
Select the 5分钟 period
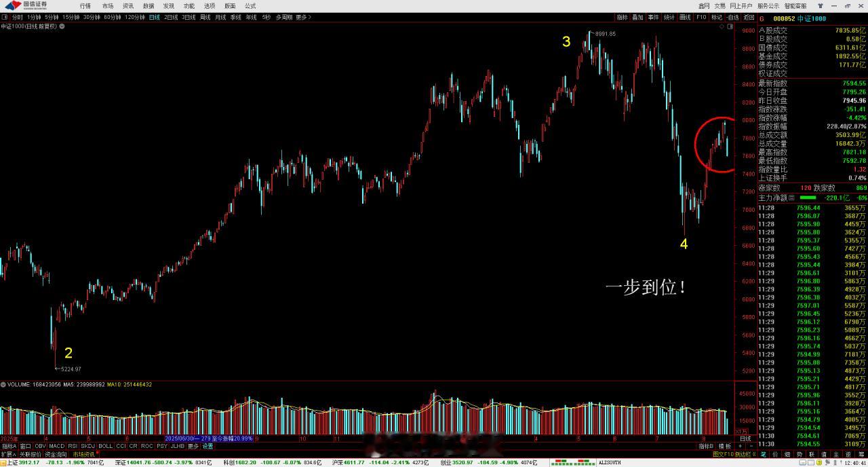coord(52,17)
